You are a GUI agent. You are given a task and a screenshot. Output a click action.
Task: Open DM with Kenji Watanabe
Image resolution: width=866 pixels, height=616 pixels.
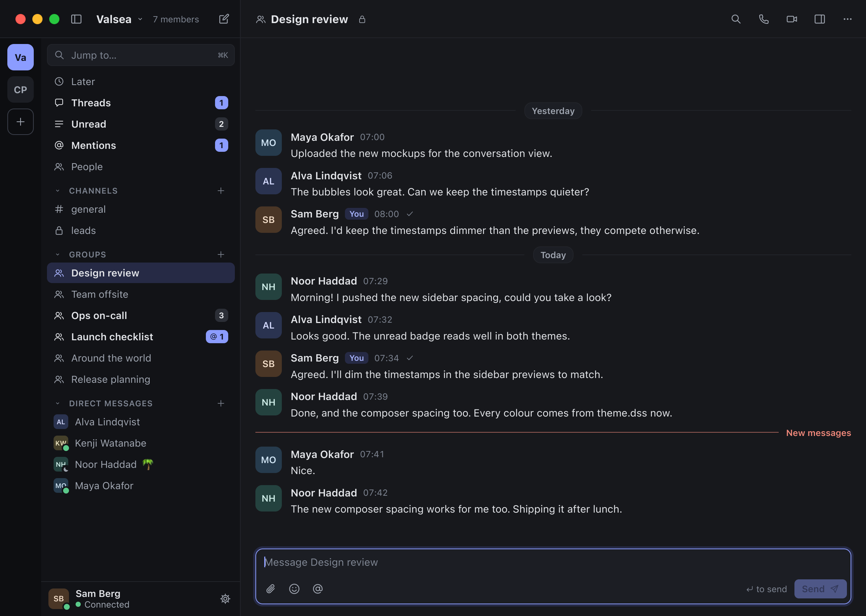pos(141,443)
